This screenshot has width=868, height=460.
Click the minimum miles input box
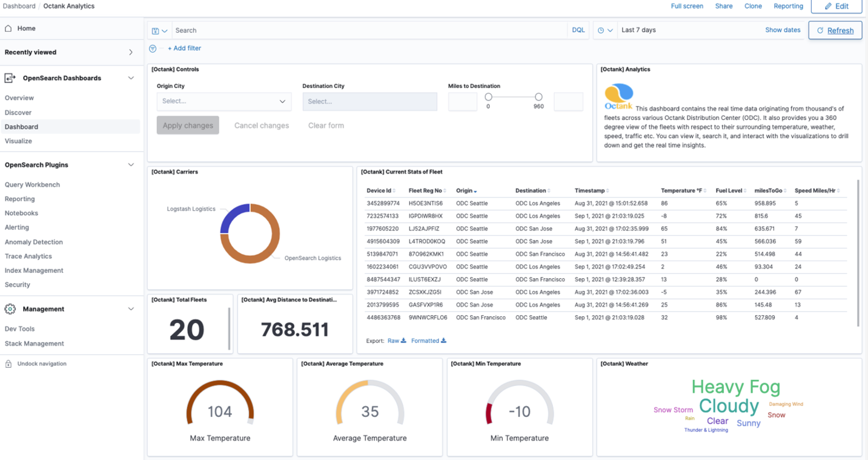click(463, 102)
